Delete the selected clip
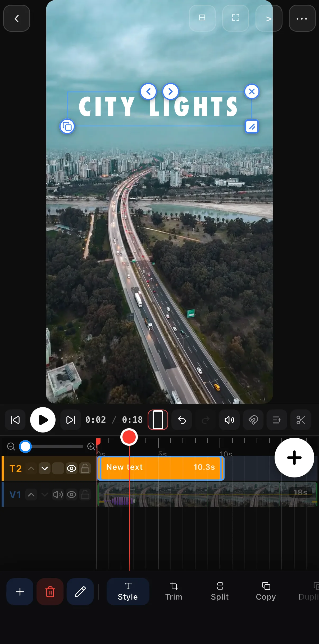Viewport: 319px width, 644px height. 50,592
